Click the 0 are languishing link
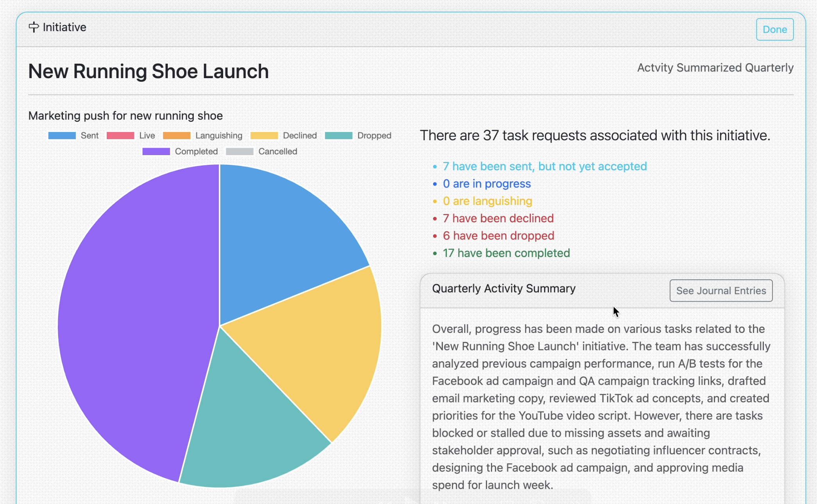The height and width of the screenshot is (504, 817). point(487,201)
